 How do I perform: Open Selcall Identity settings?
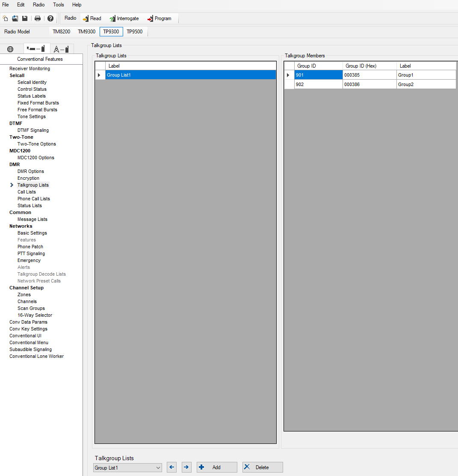[x=32, y=82]
